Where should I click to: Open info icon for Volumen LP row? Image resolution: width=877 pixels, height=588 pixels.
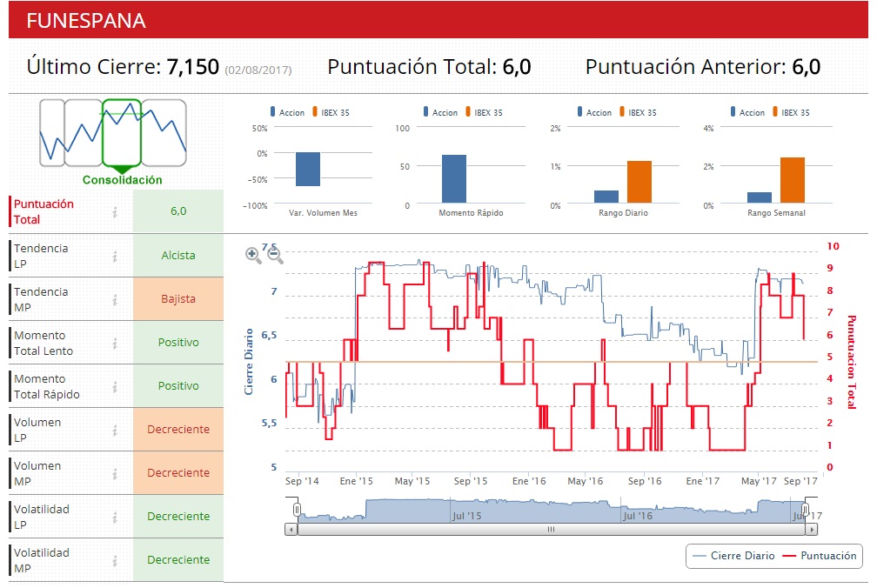[115, 430]
